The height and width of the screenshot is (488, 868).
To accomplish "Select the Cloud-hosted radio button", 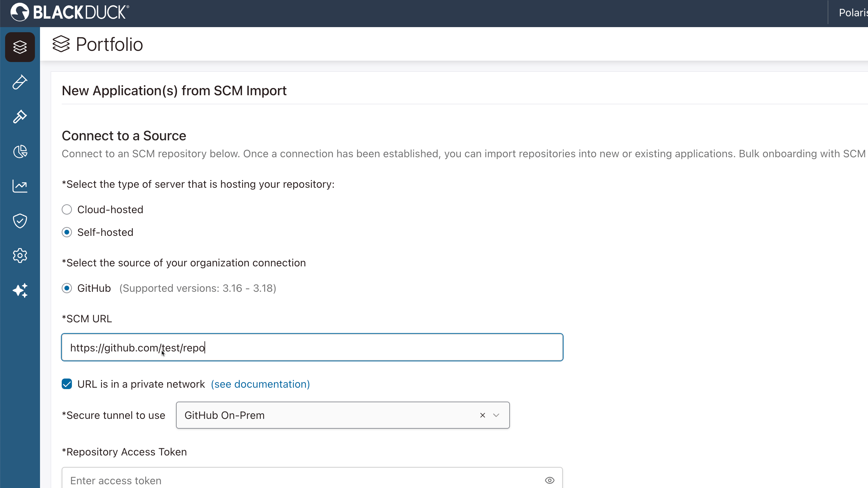I will pyautogui.click(x=67, y=209).
